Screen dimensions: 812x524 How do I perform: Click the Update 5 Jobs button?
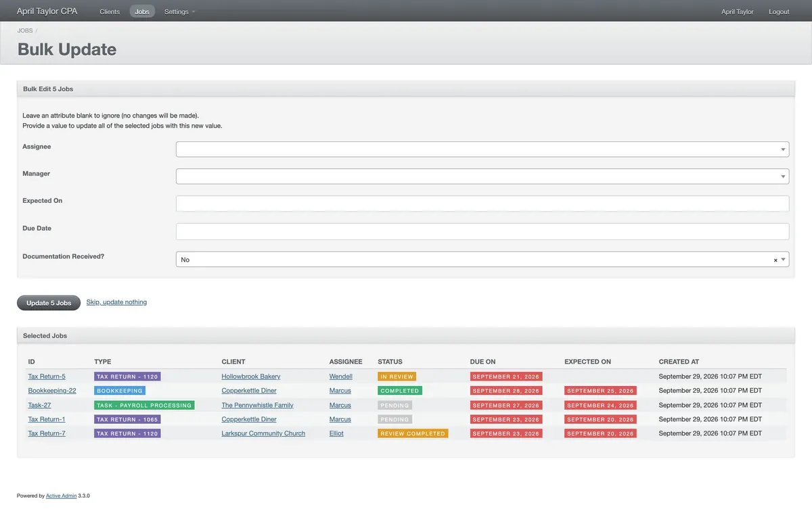(49, 303)
